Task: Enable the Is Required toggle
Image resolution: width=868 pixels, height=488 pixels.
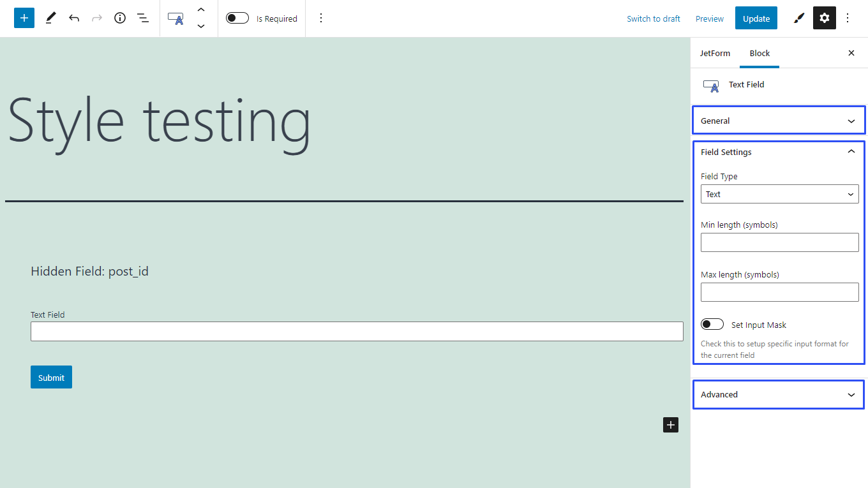Action: click(x=237, y=18)
